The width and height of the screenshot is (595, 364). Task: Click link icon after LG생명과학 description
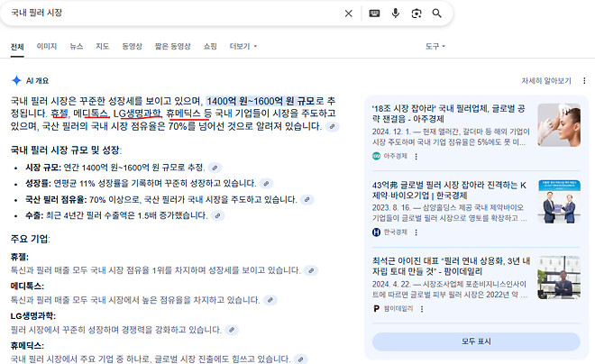232,330
